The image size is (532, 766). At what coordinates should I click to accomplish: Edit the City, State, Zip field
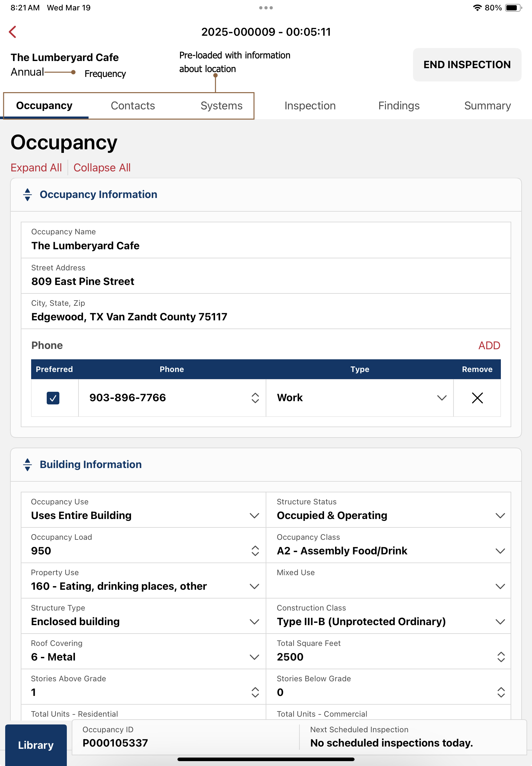[266, 311]
